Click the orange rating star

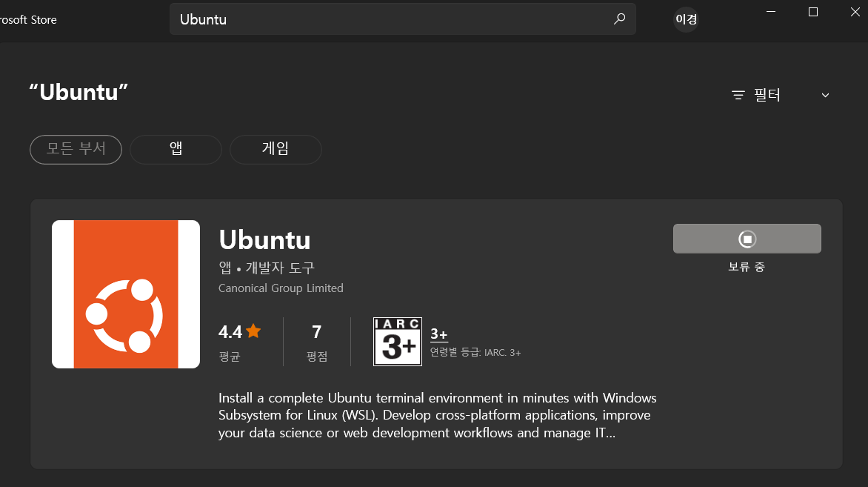point(253,331)
